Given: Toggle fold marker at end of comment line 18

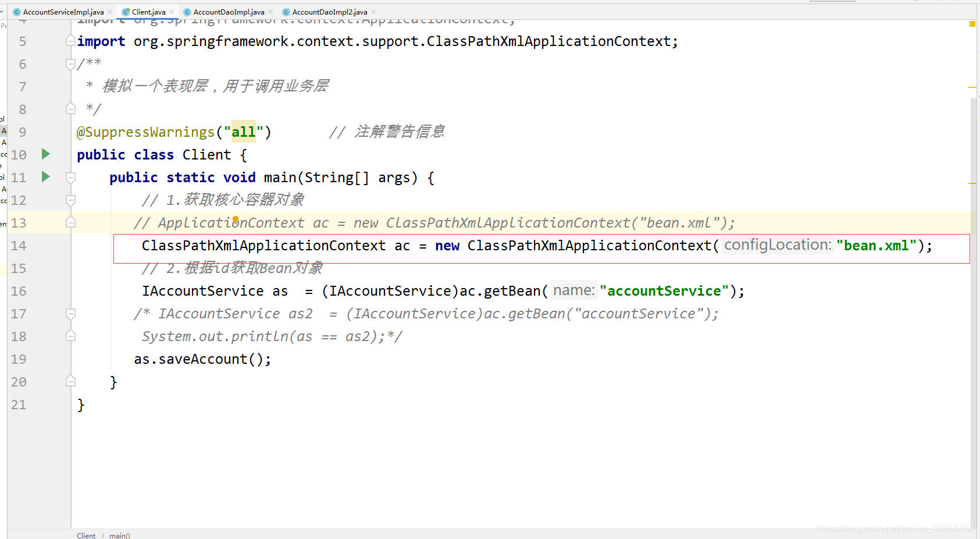Looking at the screenshot, I should click(x=70, y=336).
